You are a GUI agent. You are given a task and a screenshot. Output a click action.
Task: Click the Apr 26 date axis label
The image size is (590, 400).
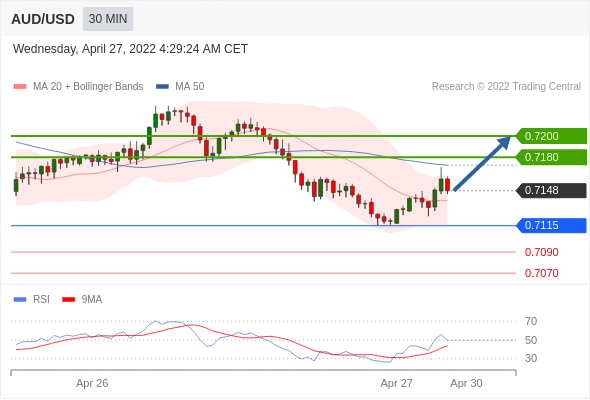[92, 383]
